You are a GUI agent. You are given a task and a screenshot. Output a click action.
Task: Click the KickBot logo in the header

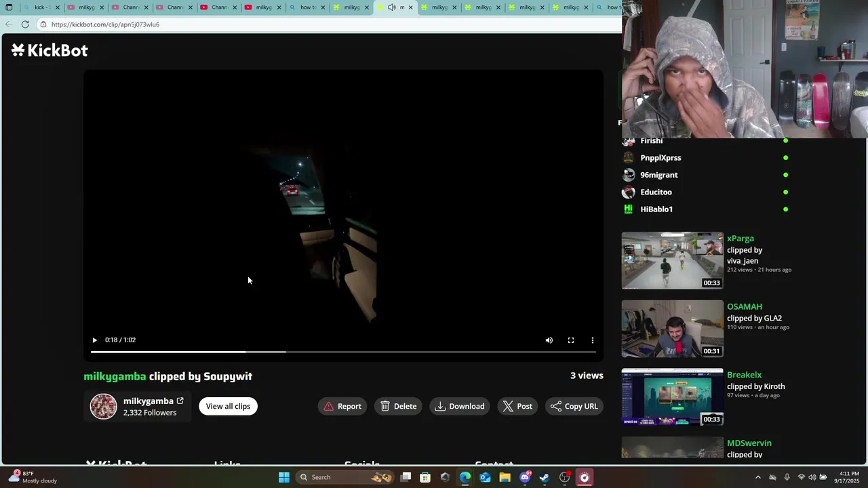pyautogui.click(x=50, y=50)
